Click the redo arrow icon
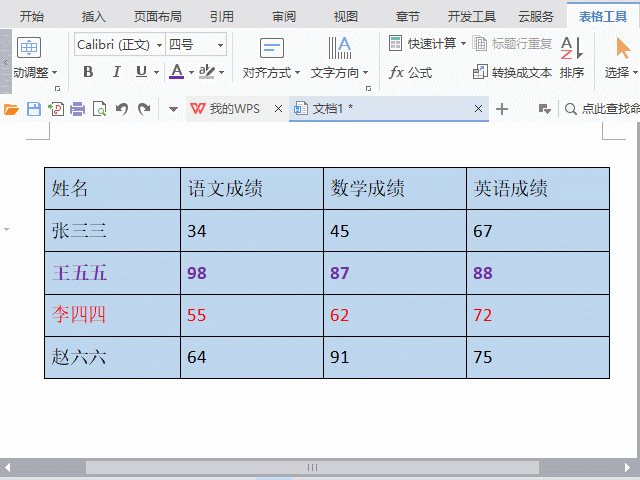This screenshot has height=480, width=640. tap(144, 109)
